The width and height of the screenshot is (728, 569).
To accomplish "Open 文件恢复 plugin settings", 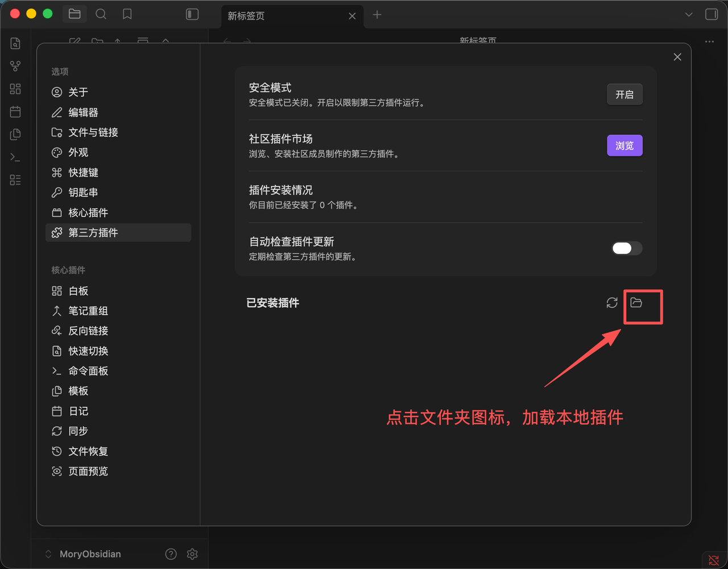I will (118, 451).
